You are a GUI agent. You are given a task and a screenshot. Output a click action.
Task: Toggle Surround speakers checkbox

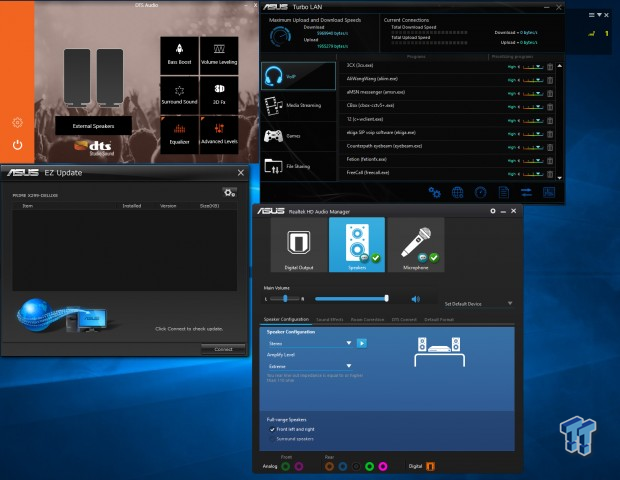point(272,439)
